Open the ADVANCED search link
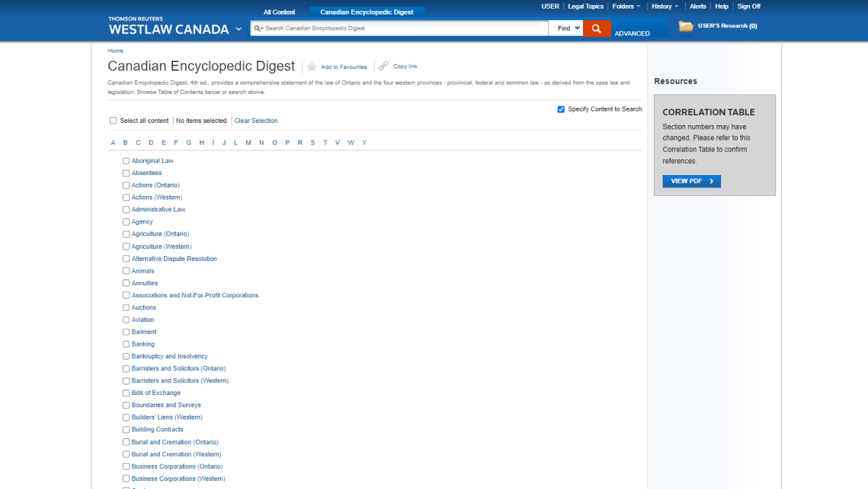The width and height of the screenshot is (868, 489). (x=632, y=33)
